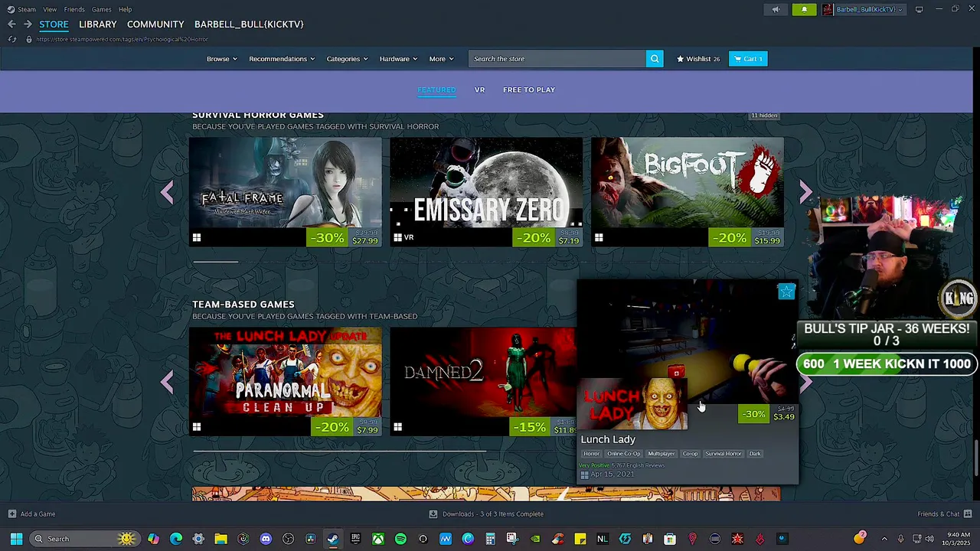Viewport: 980px width, 551px height.
Task: Switch to the LIBRARY tab
Action: [98, 24]
